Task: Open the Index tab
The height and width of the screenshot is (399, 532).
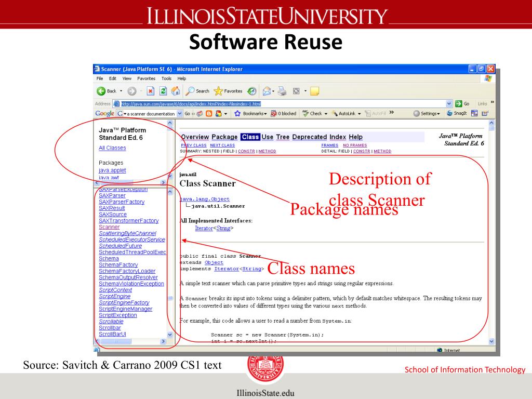Action: point(338,137)
